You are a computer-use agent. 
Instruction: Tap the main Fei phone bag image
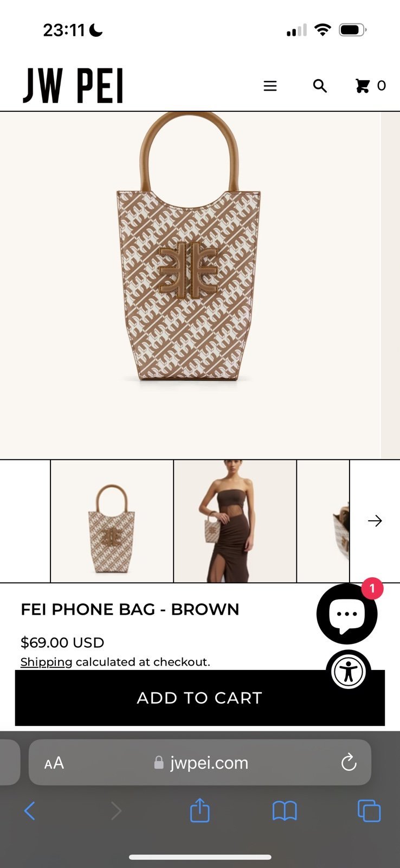click(190, 285)
